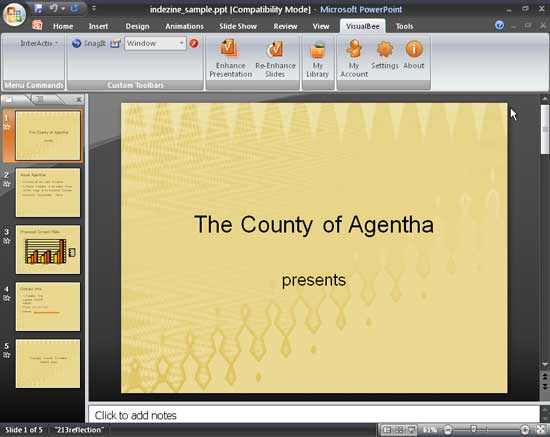Click the vertical slide scrollbar thumb
550x437 pixels.
[x=545, y=129]
